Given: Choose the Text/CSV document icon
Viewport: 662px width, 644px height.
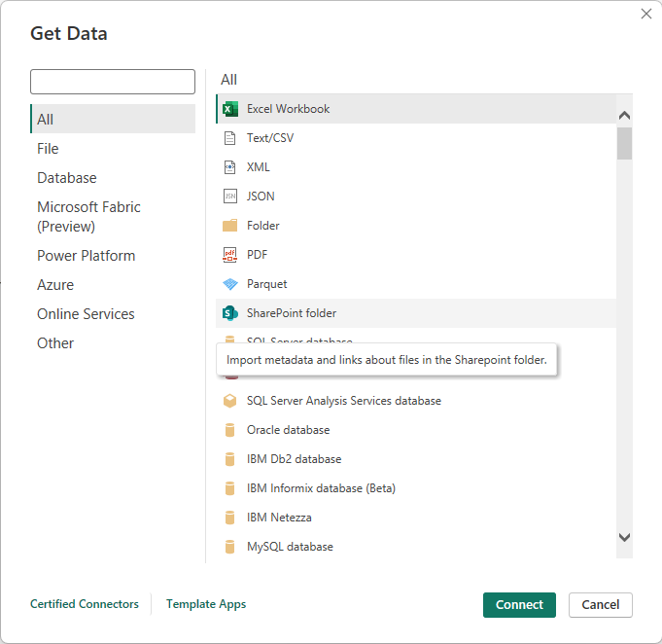Looking at the screenshot, I should pos(230,138).
